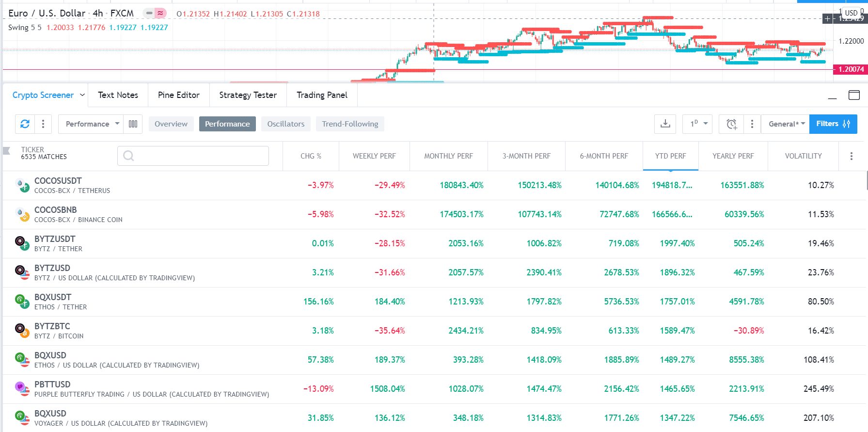Open PBTTUSD ticker

(52, 384)
